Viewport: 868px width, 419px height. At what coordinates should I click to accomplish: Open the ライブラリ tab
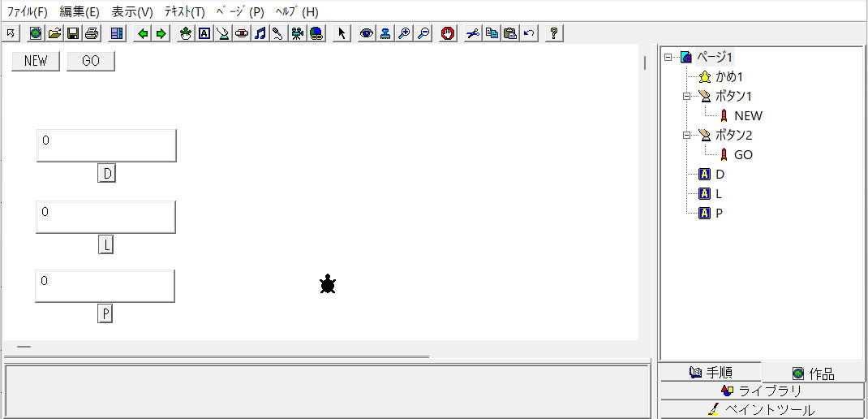762,391
